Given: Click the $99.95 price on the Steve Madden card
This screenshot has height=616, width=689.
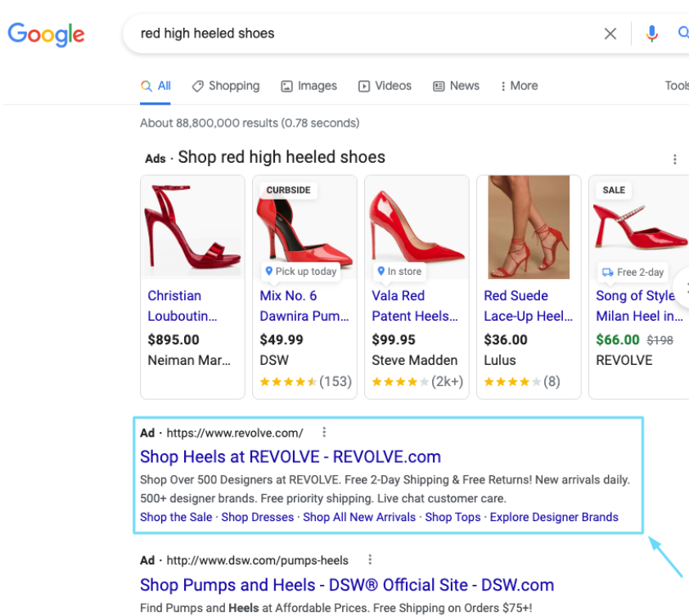Looking at the screenshot, I should (x=394, y=339).
